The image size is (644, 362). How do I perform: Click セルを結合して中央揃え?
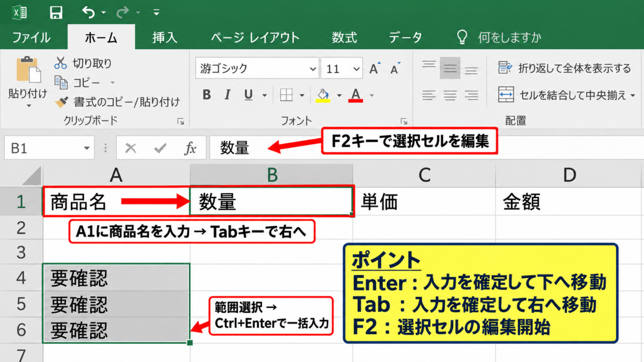click(x=562, y=95)
